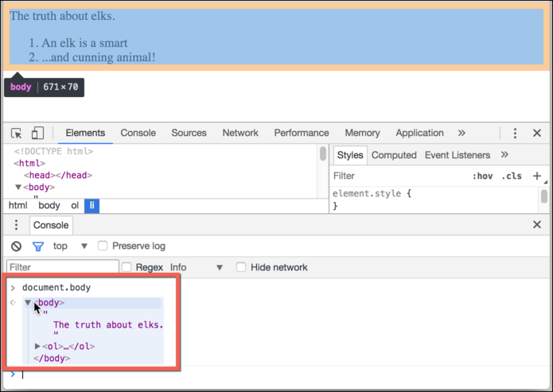This screenshot has width=553, height=392.
Task: Open DevTools three-dot customize menu
Action: 515,134
